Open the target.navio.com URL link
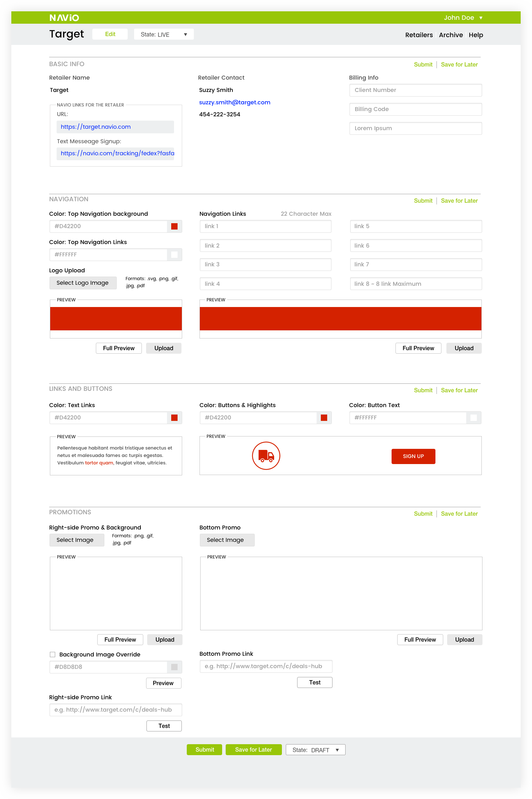The image size is (532, 799). pos(96,127)
